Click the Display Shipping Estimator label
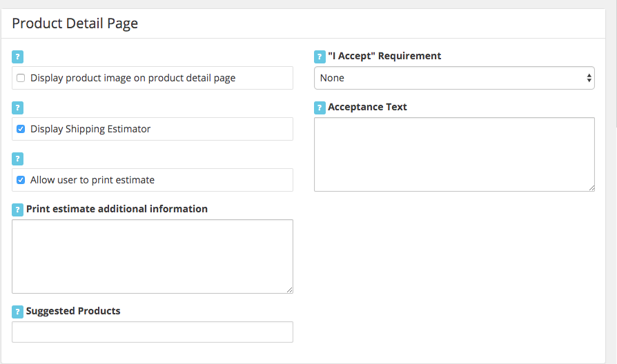617x364 pixels. 90,129
